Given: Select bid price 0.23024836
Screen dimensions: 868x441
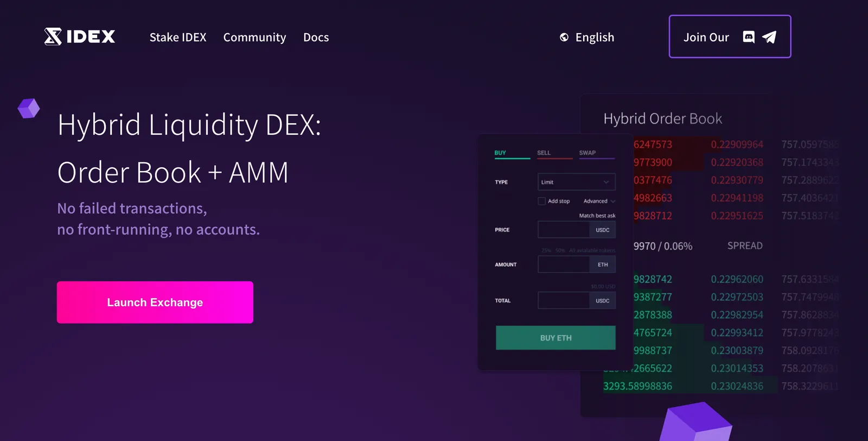Looking at the screenshot, I should coord(737,386).
